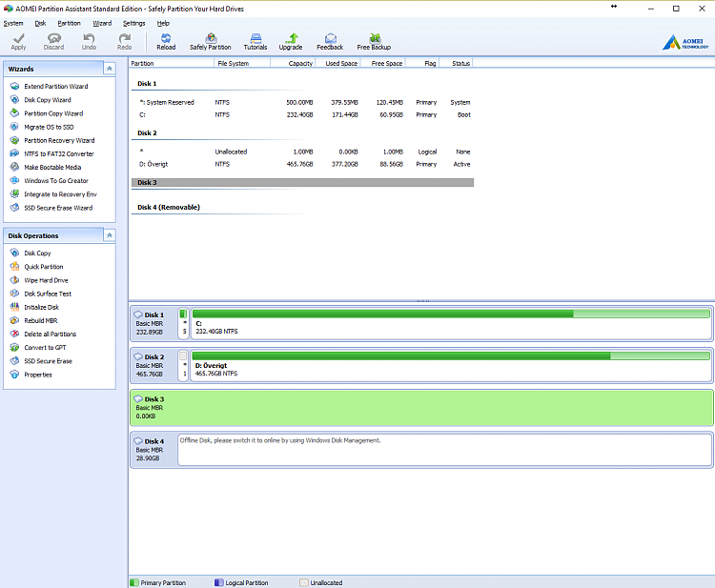Click the Free Backup toolbar icon
Screen dimensions: 715x588
(x=374, y=42)
